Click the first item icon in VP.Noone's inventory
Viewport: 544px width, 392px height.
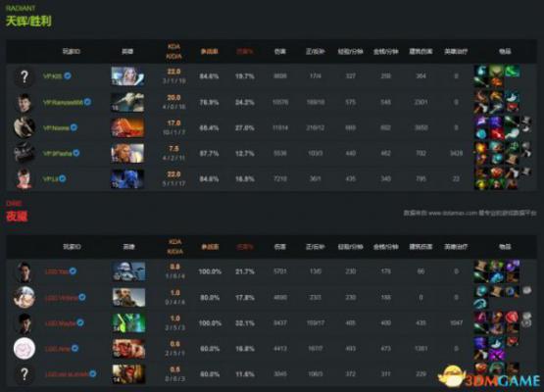pyautogui.click(x=481, y=122)
